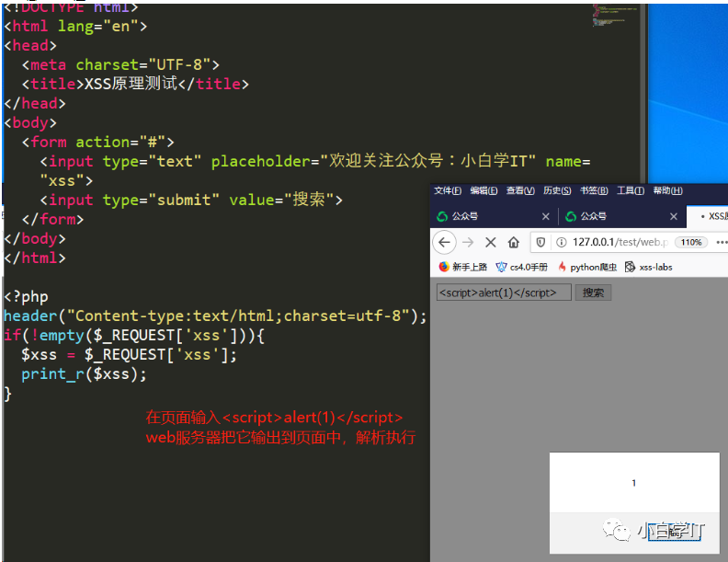The height and width of the screenshot is (562, 728).
Task: Show site info icon beside the URL
Action: click(561, 242)
